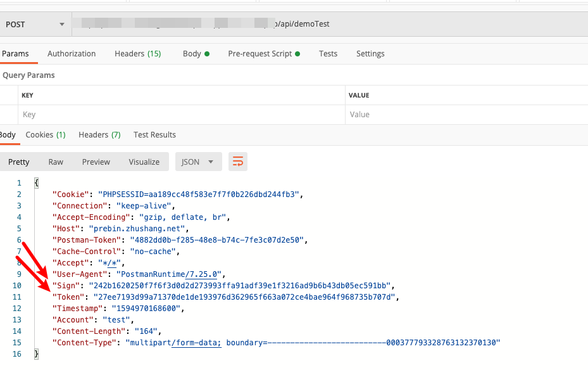Open the request Headers (15) tab
This screenshot has height=370, width=588.
(x=137, y=54)
